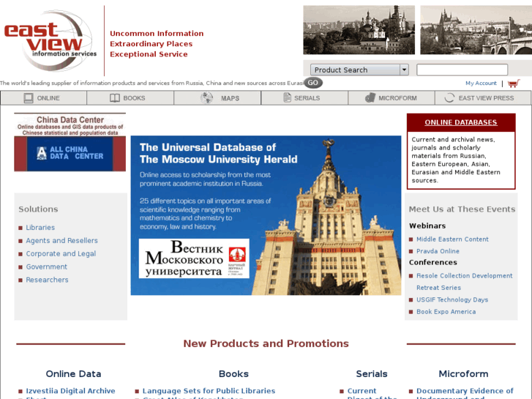Open the Libraries solutions link
Screen dimensions: 532x399
pos(40,228)
